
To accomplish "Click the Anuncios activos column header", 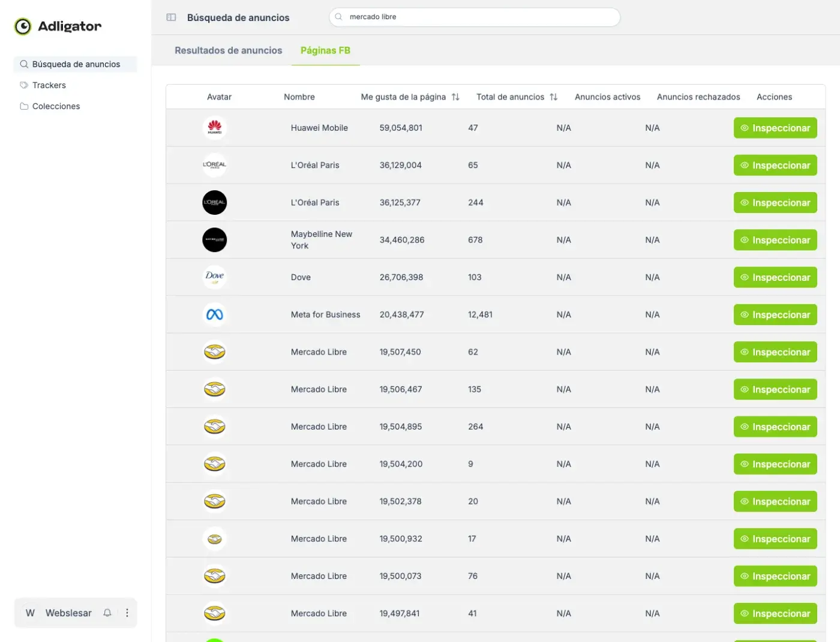I will [607, 97].
